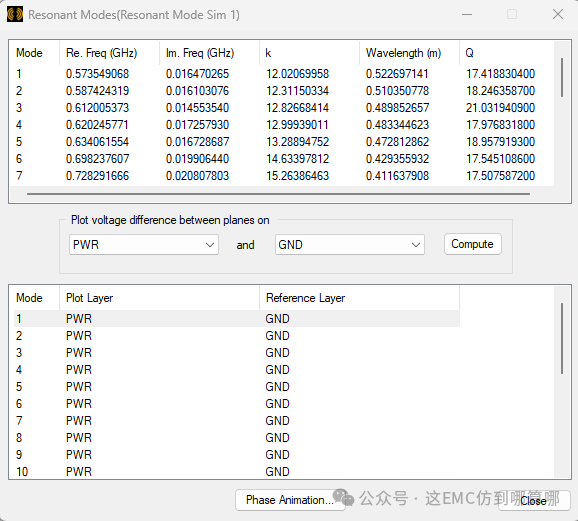Click the Wavelength (m) column header
The width and height of the screenshot is (578, 521).
pos(409,53)
